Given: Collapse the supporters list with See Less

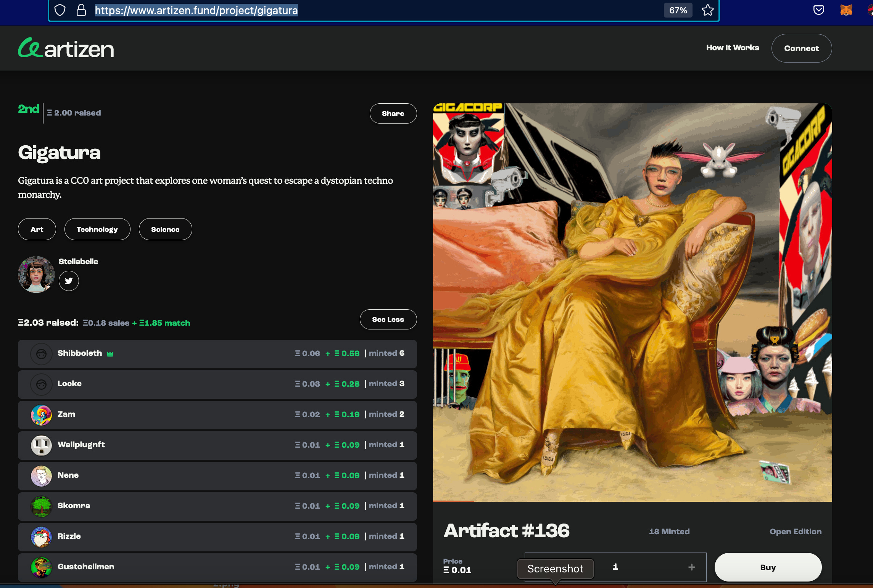Looking at the screenshot, I should point(388,320).
